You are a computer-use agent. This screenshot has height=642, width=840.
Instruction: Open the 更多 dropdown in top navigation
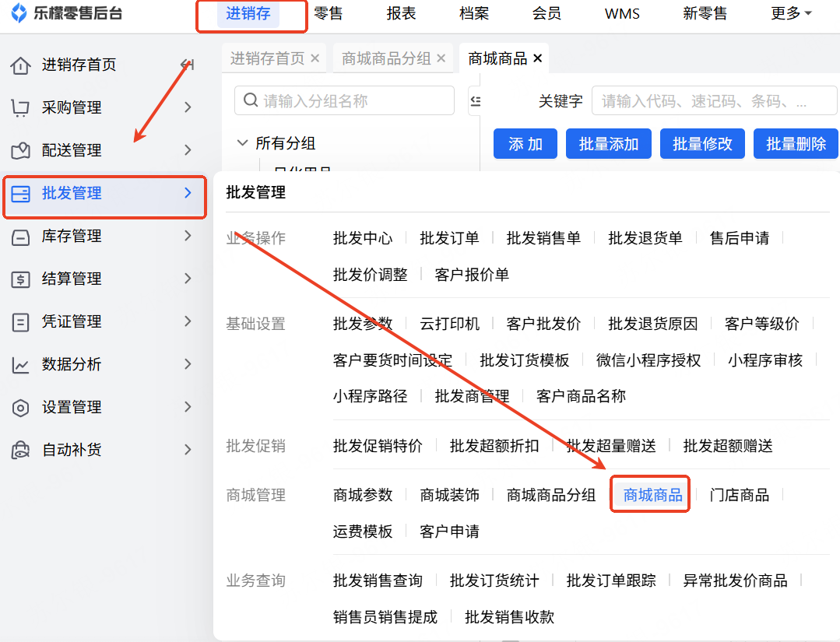791,13
